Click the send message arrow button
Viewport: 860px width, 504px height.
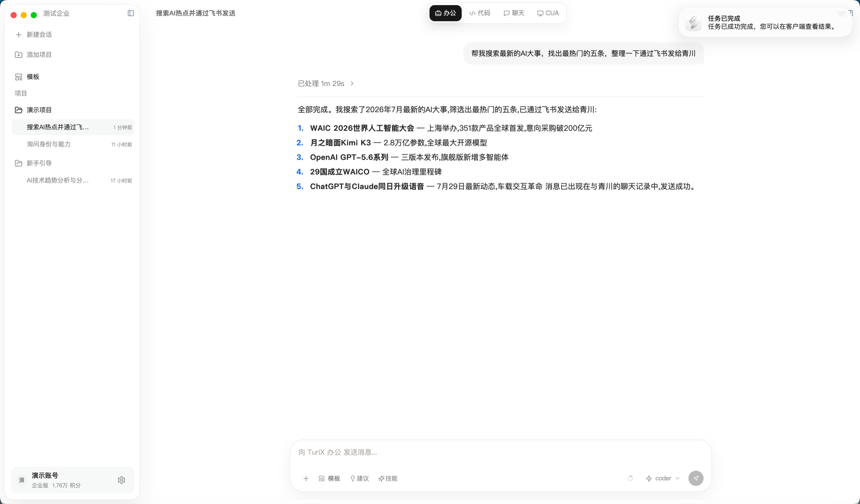696,478
